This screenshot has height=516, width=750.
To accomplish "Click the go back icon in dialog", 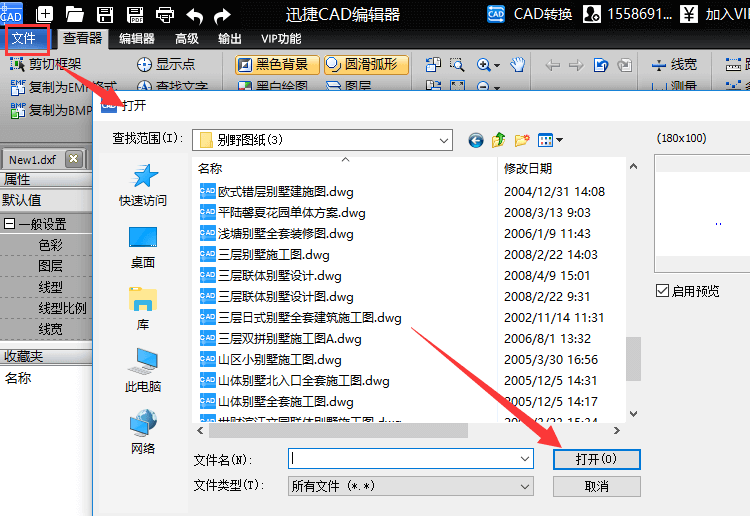I will click(475, 140).
